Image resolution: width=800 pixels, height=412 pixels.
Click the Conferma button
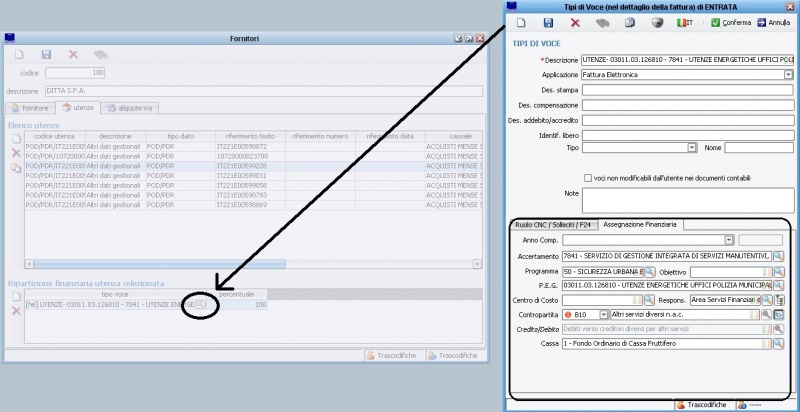(x=731, y=23)
